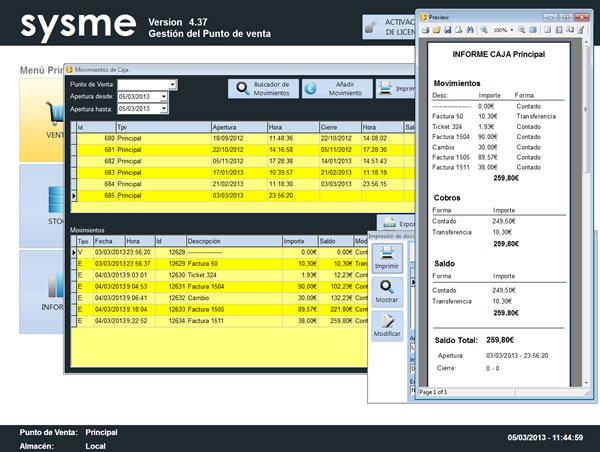Viewport: 600px width, 452px height.
Task: Click the Sysme icon in Preview title bar
Action: coord(423,17)
